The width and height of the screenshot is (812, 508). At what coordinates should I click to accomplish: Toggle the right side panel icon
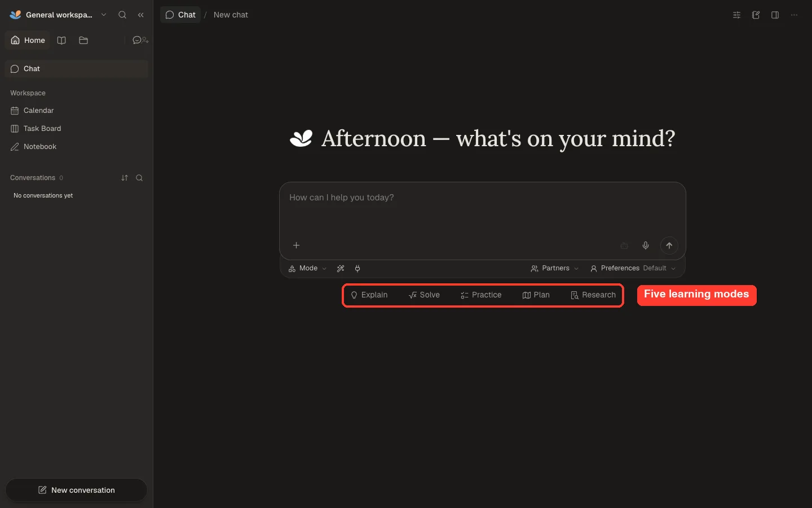pyautogui.click(x=775, y=15)
